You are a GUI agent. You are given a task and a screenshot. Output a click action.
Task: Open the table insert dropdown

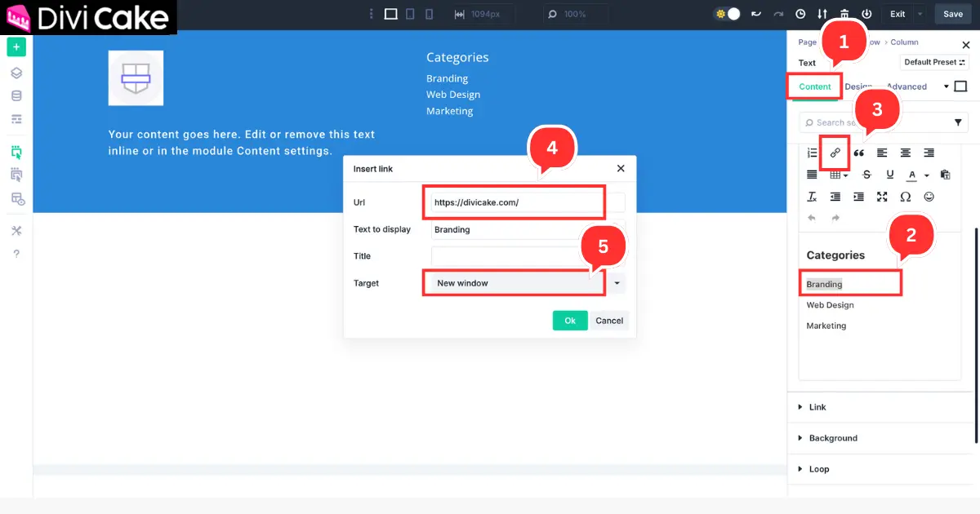pos(839,175)
